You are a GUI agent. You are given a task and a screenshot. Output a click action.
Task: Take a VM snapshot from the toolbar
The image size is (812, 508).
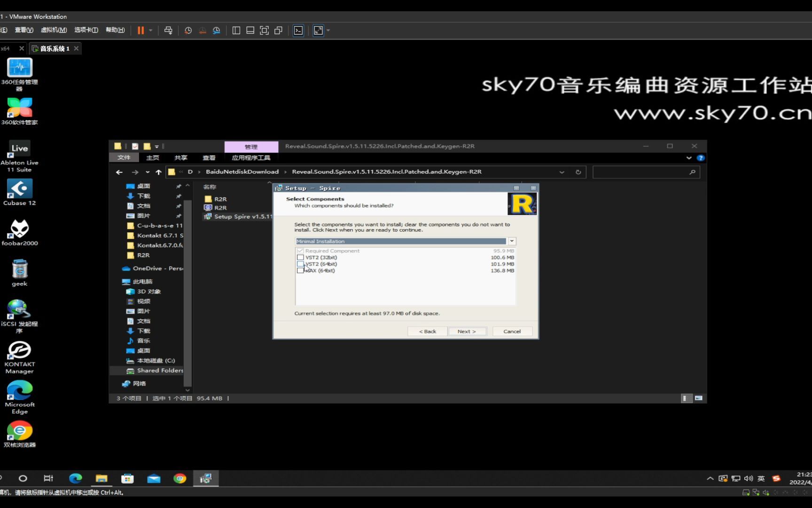[x=188, y=30]
